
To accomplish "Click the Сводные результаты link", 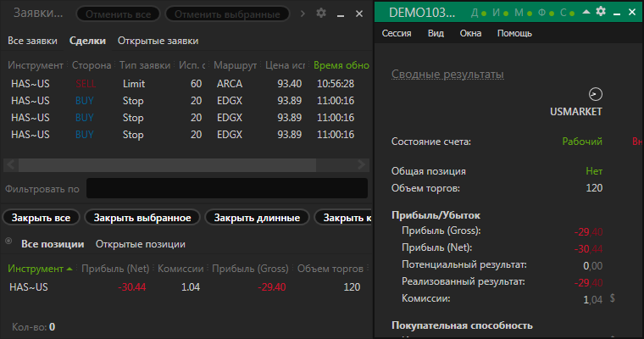I will click(447, 75).
